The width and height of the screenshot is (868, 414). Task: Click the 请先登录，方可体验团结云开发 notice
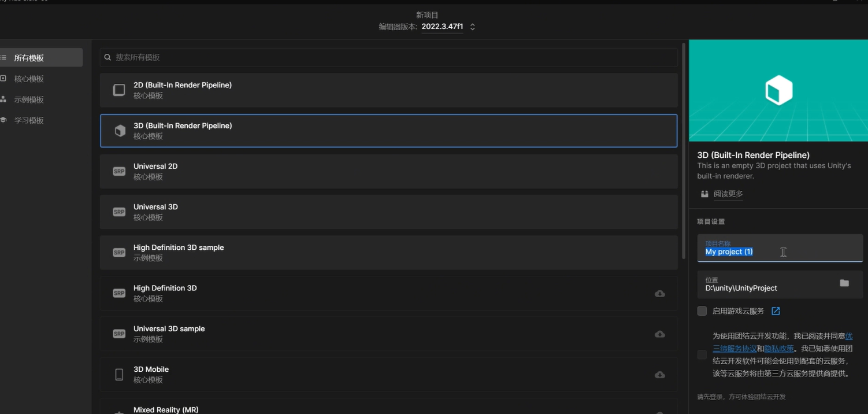741,397
